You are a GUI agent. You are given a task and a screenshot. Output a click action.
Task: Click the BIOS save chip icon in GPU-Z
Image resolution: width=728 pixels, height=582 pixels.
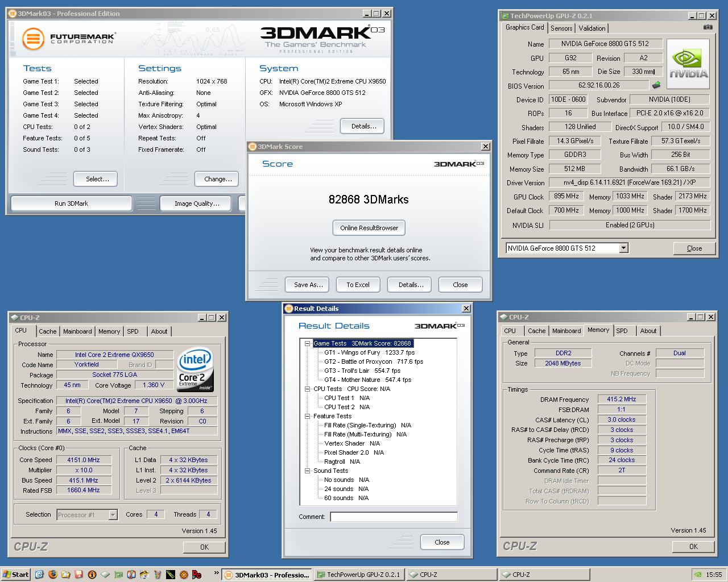(656, 85)
